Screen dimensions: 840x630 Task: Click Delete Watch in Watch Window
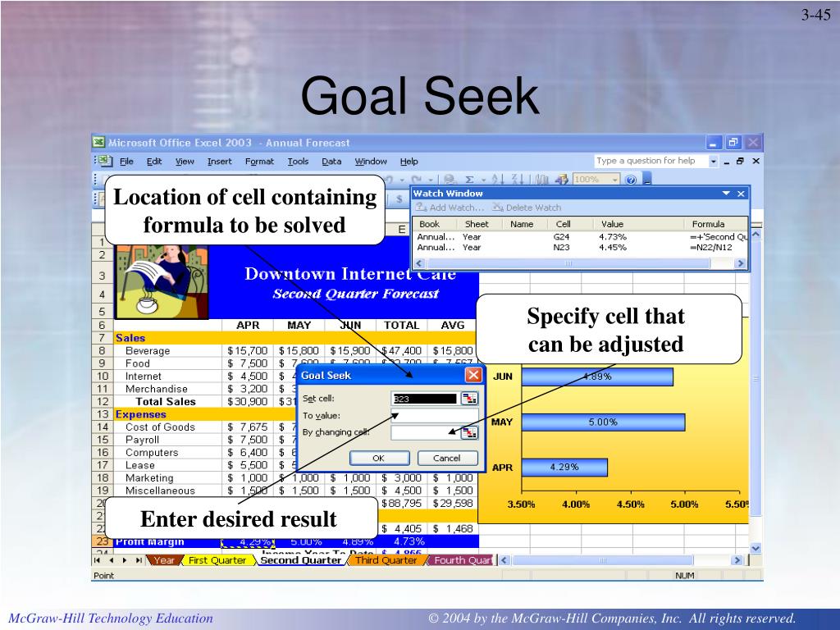pos(527,208)
